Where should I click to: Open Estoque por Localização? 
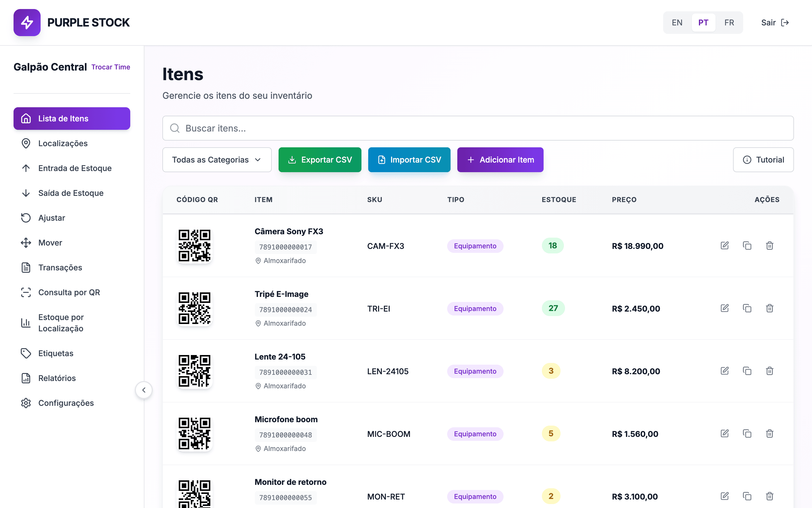(x=72, y=323)
